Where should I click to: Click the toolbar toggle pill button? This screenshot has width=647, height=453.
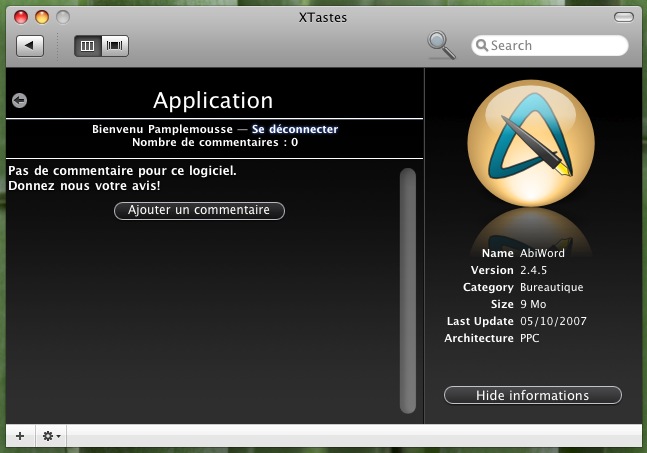pyautogui.click(x=623, y=17)
